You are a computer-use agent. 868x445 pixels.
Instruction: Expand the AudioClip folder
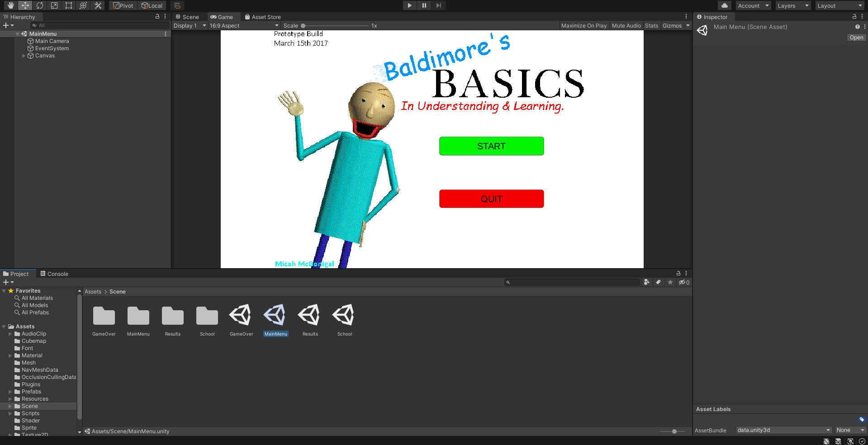tap(10, 334)
